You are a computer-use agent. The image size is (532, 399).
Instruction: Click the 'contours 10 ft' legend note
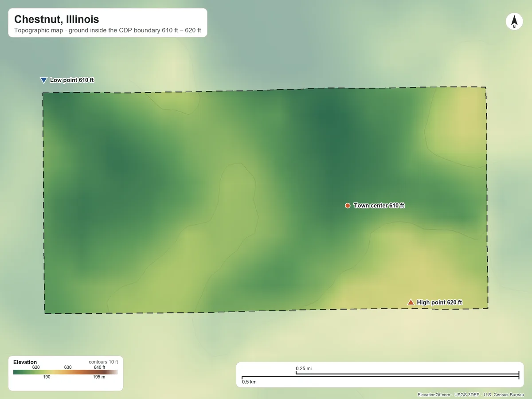[x=103, y=362]
